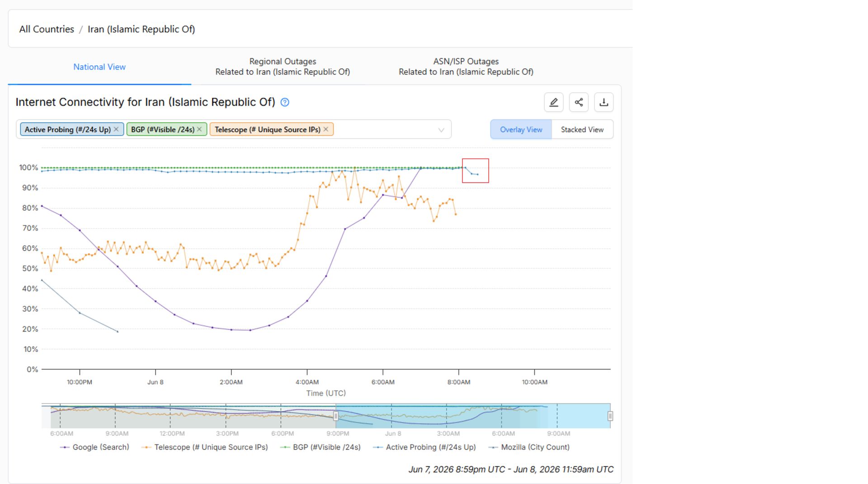The image size is (868, 484).
Task: Click Iran (Islamic Republic Of) breadcrumb
Action: tap(141, 29)
